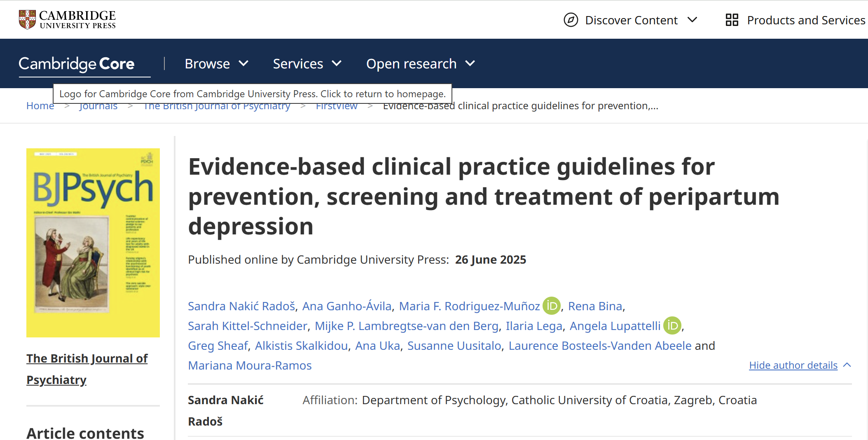Open the Services menu
Image resolution: width=868 pixels, height=440 pixels.
coord(307,64)
